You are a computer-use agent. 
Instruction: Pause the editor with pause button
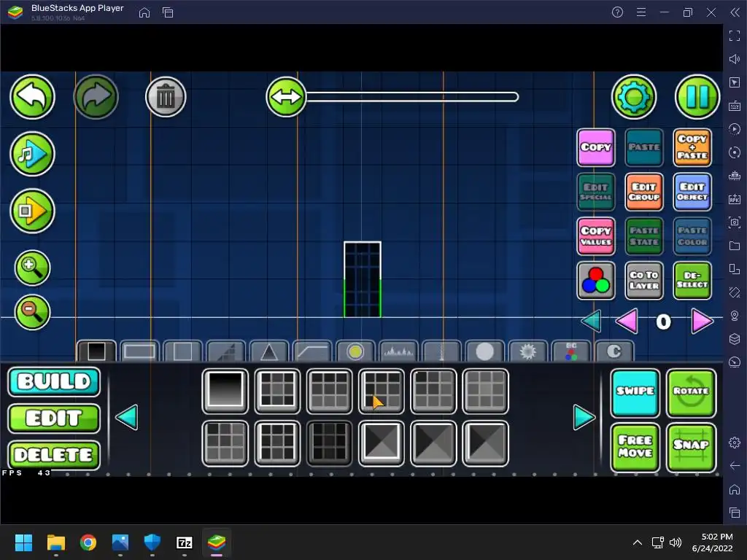pyautogui.click(x=697, y=97)
